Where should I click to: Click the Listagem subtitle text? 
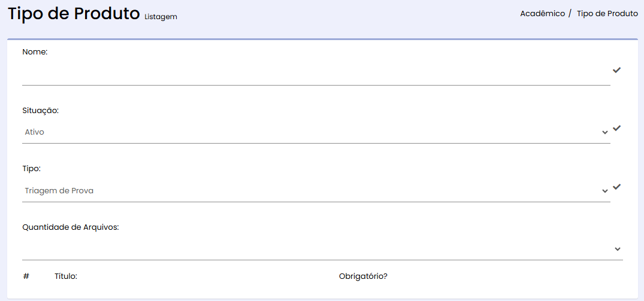(161, 17)
